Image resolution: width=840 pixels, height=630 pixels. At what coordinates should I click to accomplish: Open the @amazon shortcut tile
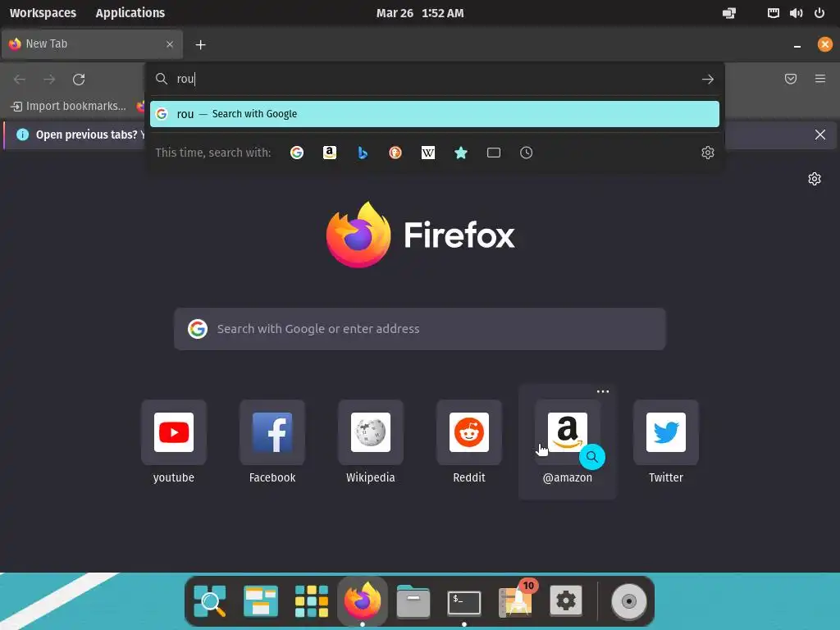pyautogui.click(x=568, y=442)
